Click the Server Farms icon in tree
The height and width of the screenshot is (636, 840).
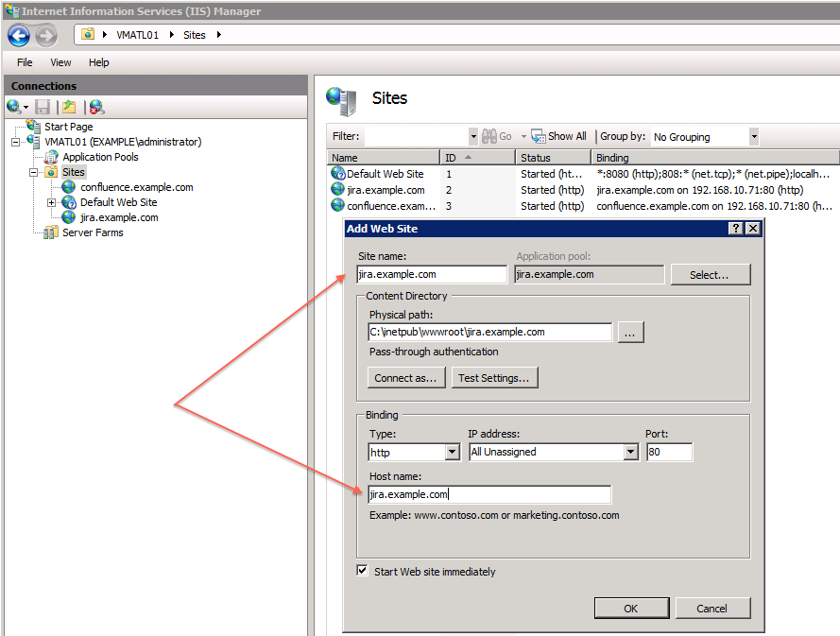51,232
